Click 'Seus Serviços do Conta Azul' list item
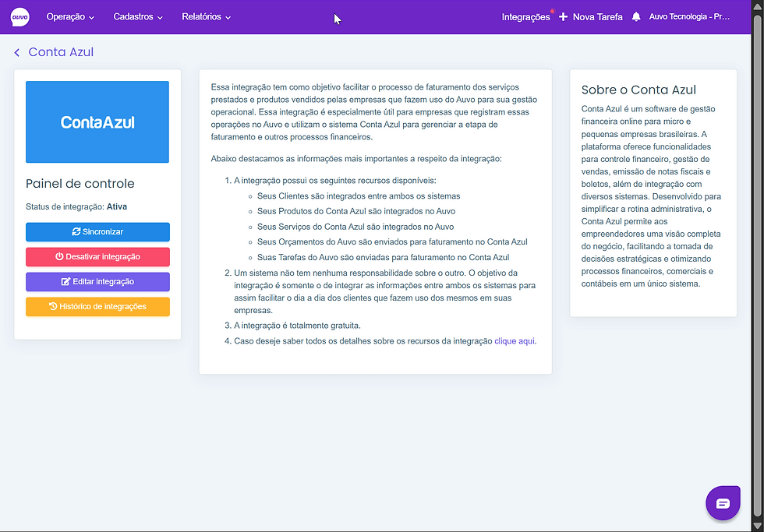 pyautogui.click(x=355, y=227)
